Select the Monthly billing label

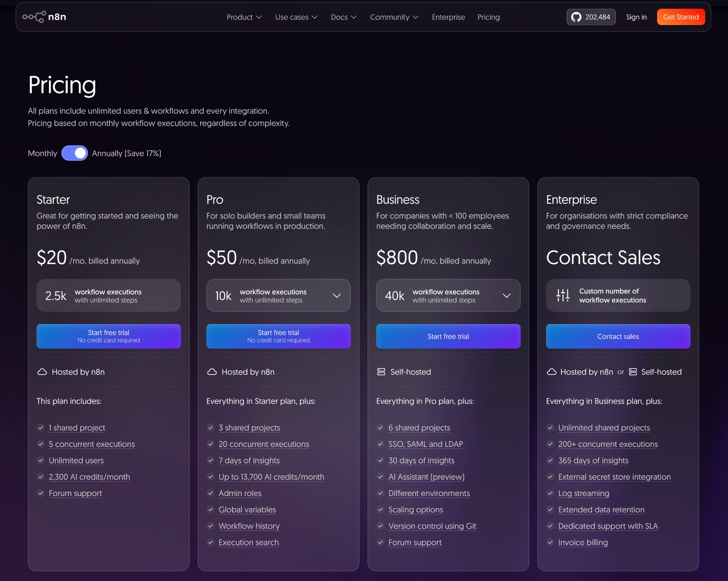[42, 153]
